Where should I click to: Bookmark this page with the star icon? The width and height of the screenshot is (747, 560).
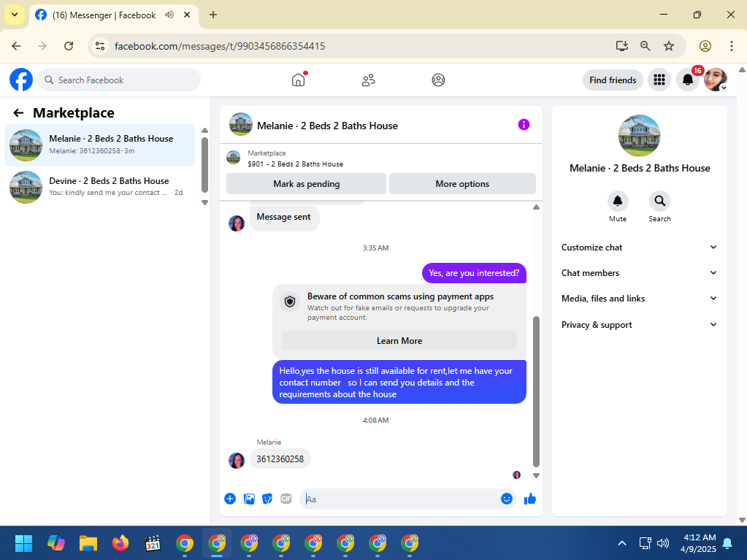point(669,46)
